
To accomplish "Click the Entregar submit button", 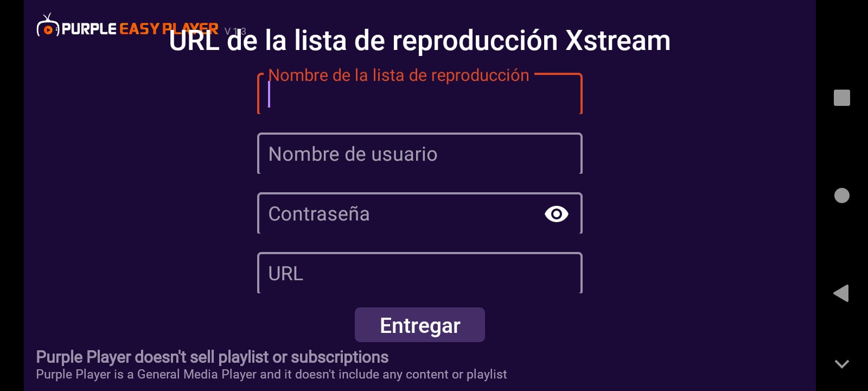I will point(420,325).
